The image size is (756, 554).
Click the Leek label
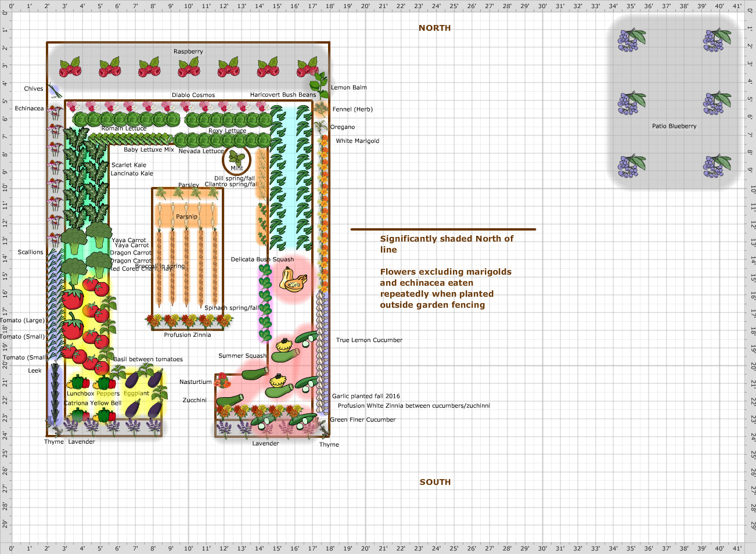coord(35,370)
